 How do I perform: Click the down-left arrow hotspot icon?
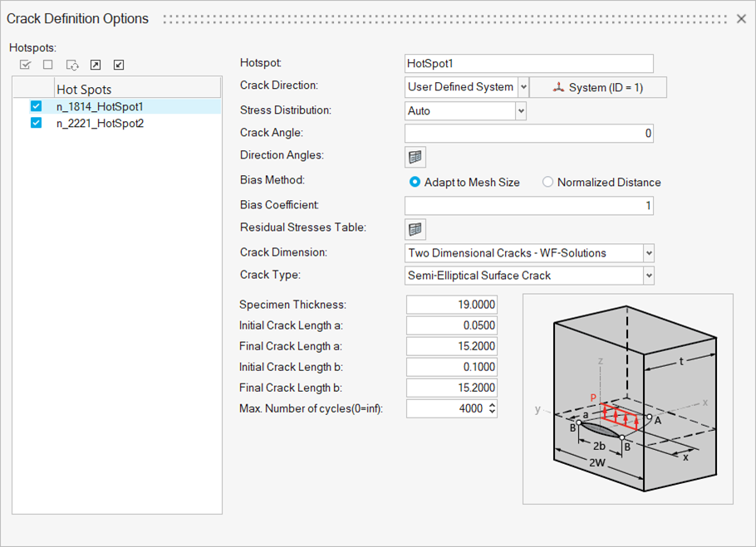pos(119,65)
